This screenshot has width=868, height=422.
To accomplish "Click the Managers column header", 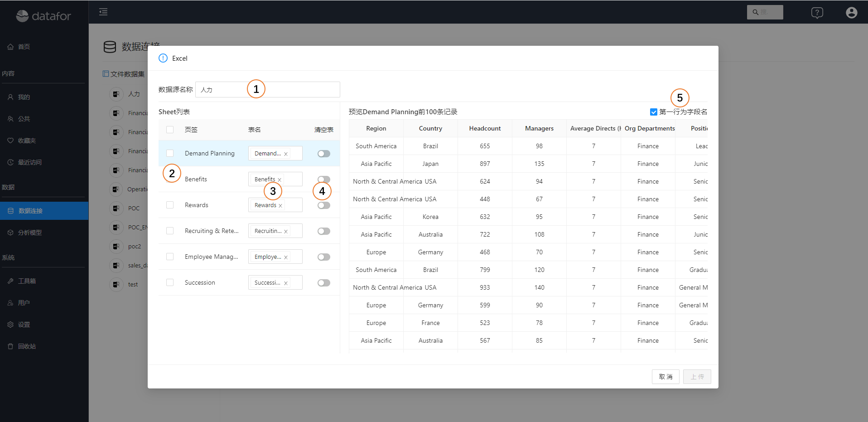I will coord(539,128).
